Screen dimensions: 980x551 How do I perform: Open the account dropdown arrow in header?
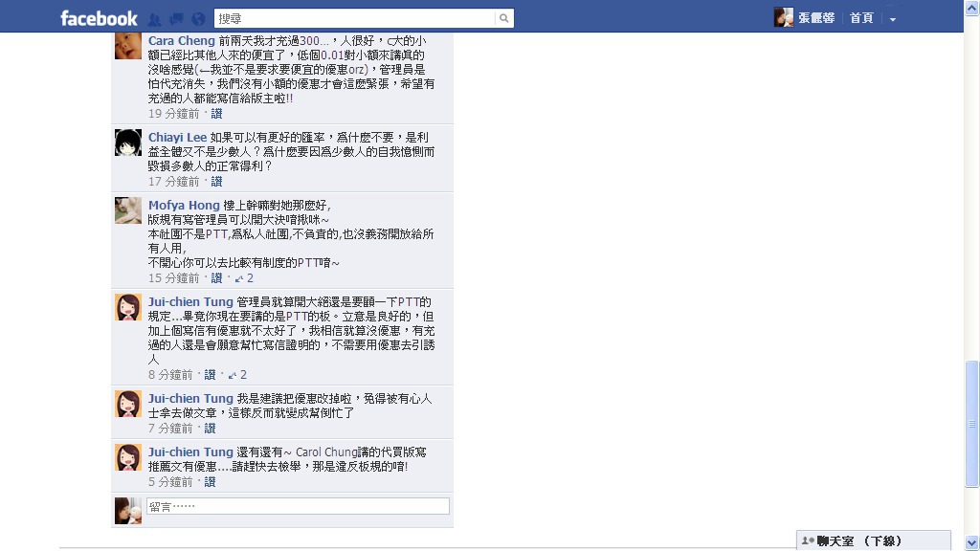[893, 19]
